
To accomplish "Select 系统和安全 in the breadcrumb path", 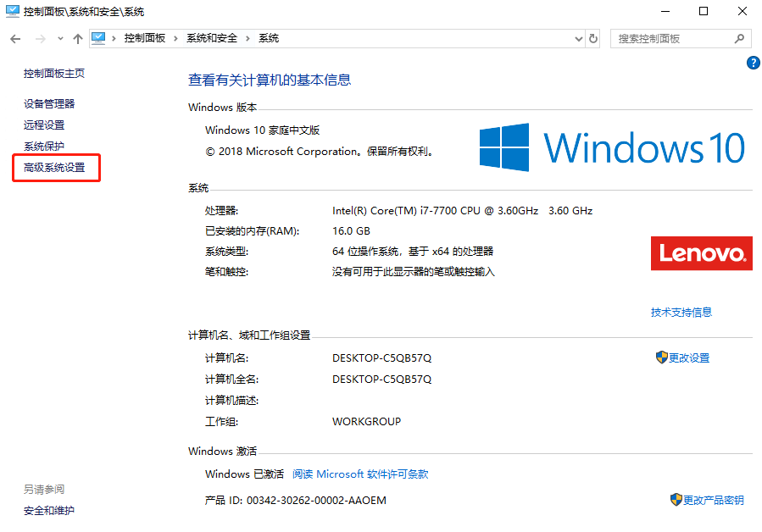I will (x=212, y=39).
